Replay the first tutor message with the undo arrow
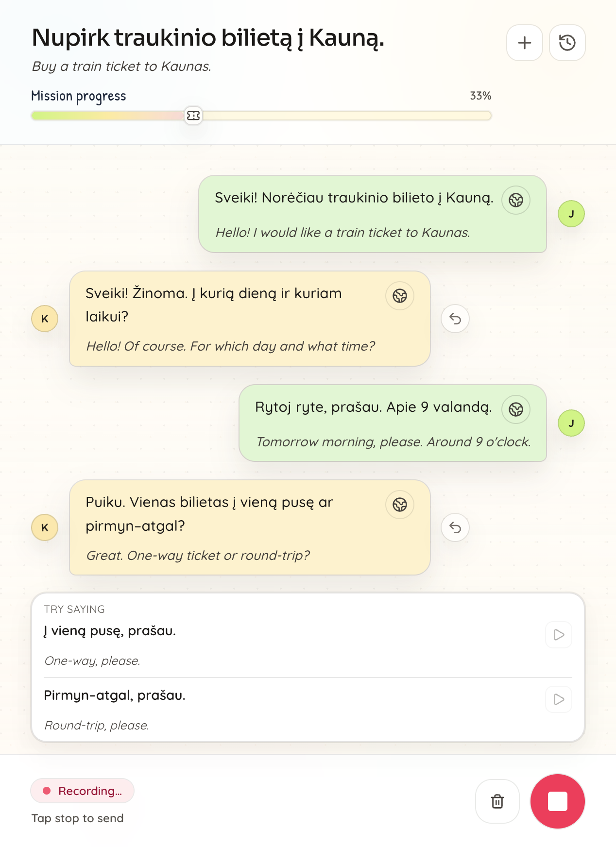This screenshot has height=847, width=616. coord(455,319)
